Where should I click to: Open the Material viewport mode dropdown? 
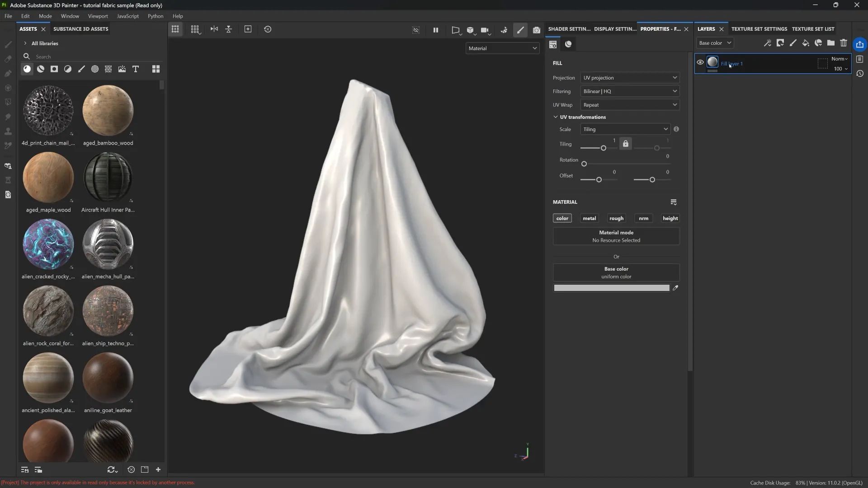[x=502, y=48]
